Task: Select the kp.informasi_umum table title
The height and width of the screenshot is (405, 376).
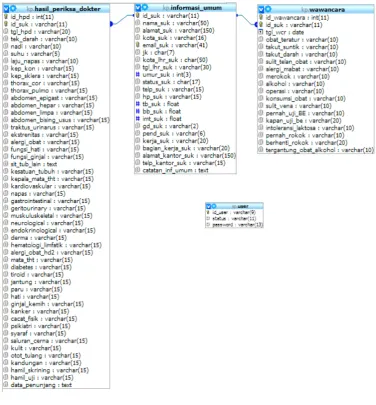Action: tap(192, 7)
